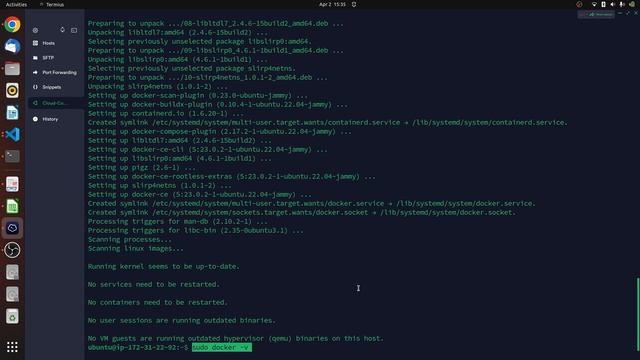Click Termius icon in dock
The image size is (640, 360).
point(12,228)
